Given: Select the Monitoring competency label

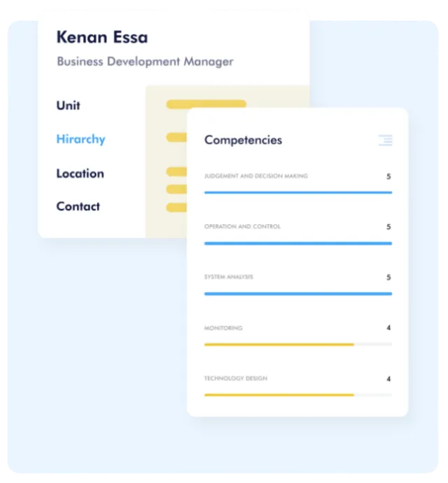Looking at the screenshot, I should click(223, 328).
